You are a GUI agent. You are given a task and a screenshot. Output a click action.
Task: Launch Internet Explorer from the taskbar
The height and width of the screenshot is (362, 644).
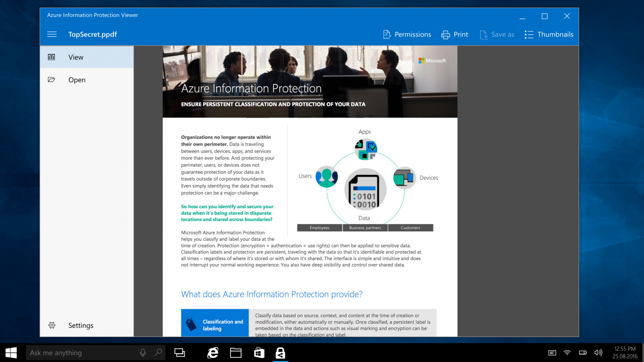pyautogui.click(x=213, y=353)
